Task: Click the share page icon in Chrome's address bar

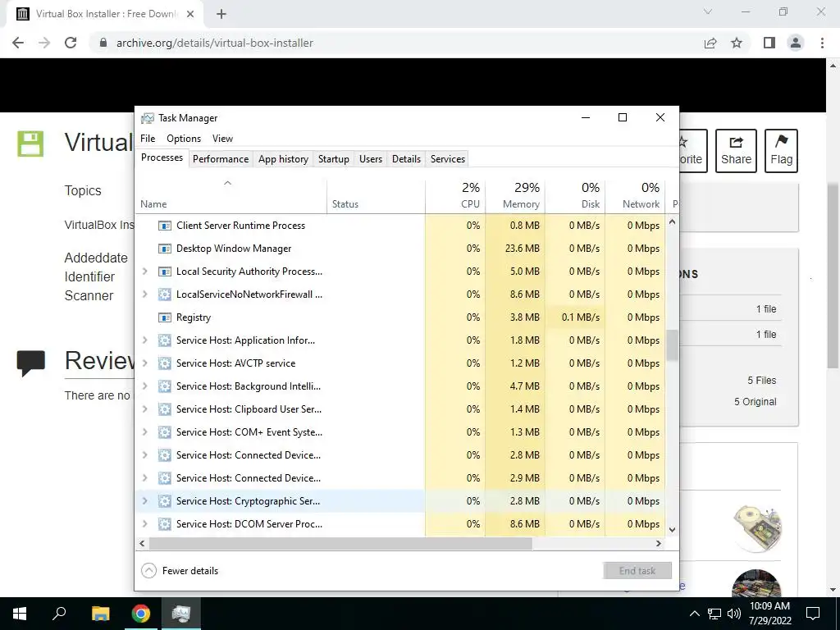Action: click(710, 43)
